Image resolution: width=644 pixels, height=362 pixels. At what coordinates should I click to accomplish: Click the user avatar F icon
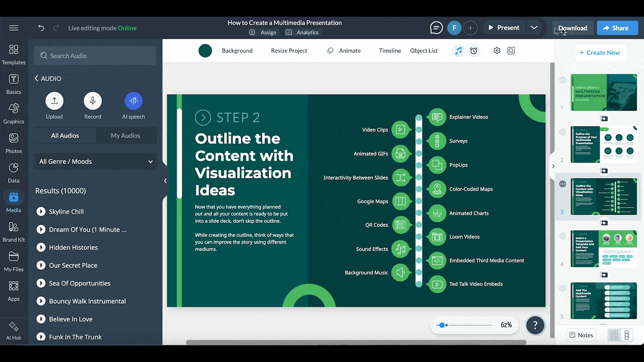click(455, 28)
